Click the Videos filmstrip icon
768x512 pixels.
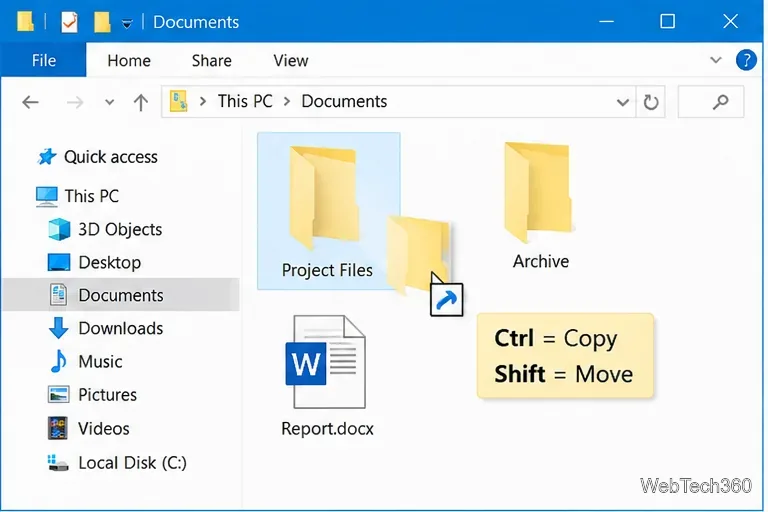[57, 428]
